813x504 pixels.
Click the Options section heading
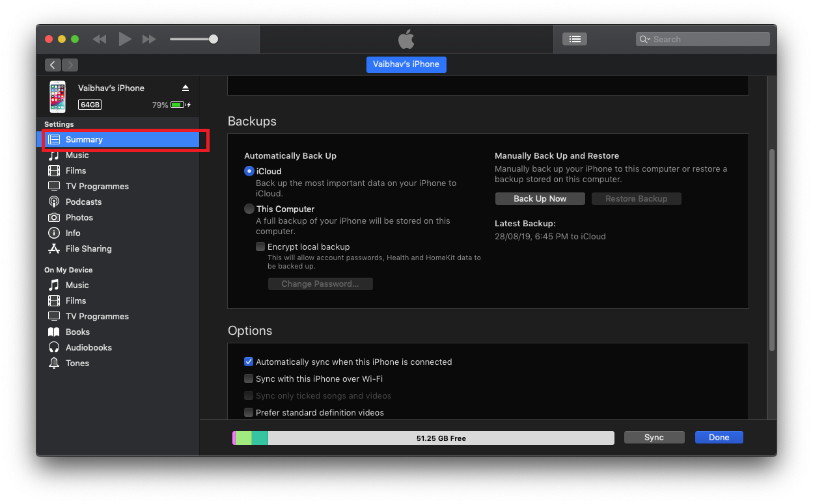click(250, 331)
